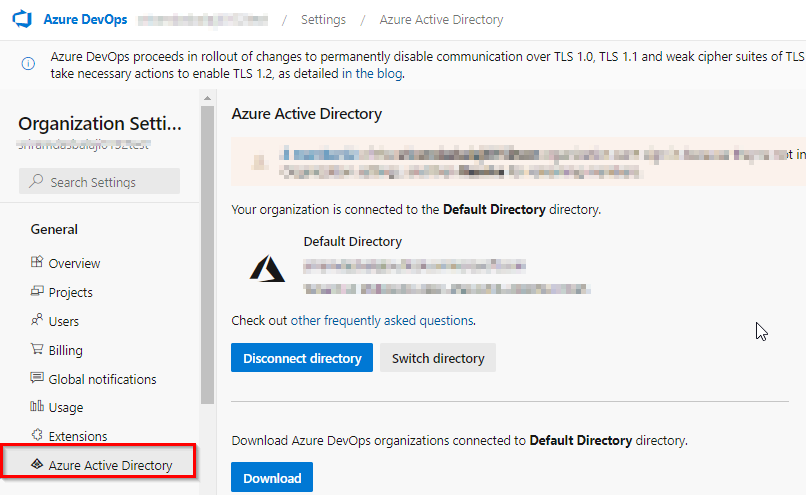Click the Azure Active Directory diamond icon
This screenshot has height=495, width=806.
pos(37,464)
